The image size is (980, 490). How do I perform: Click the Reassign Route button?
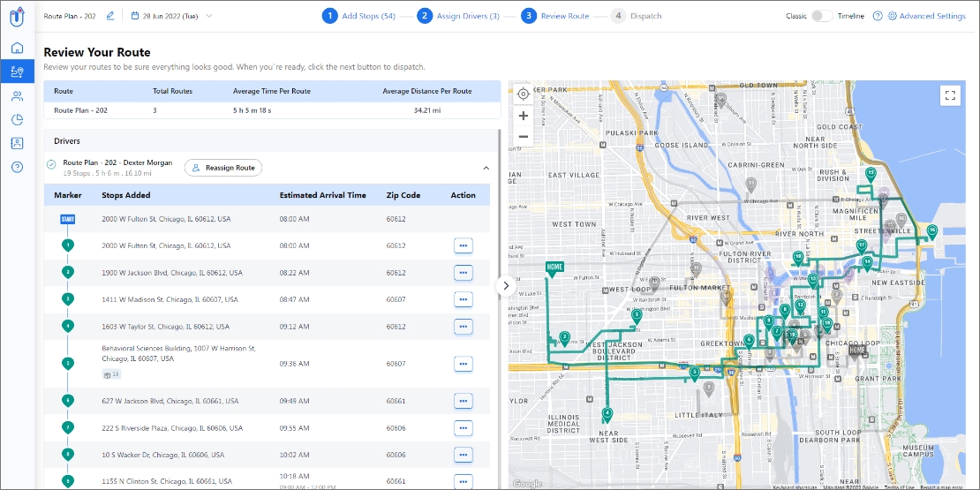pyautogui.click(x=223, y=168)
